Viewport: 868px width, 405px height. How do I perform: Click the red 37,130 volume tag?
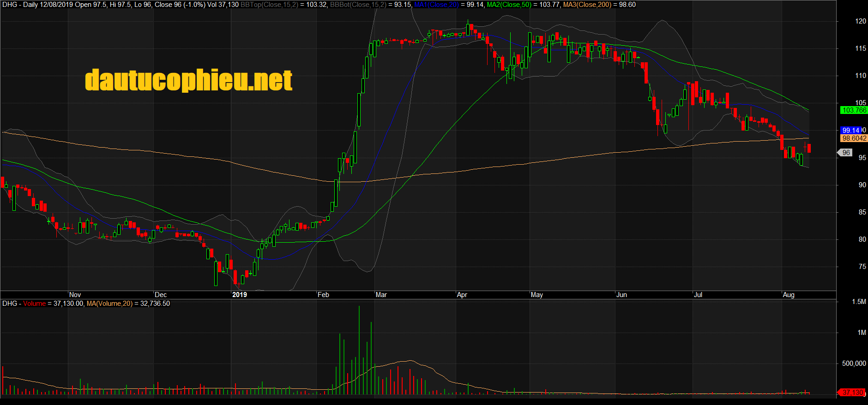tap(852, 393)
